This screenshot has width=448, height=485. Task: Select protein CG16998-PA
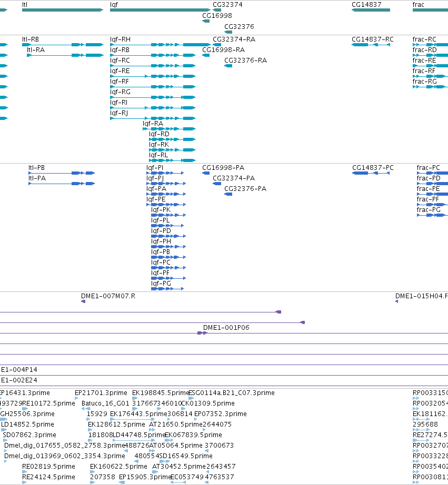tap(223, 168)
